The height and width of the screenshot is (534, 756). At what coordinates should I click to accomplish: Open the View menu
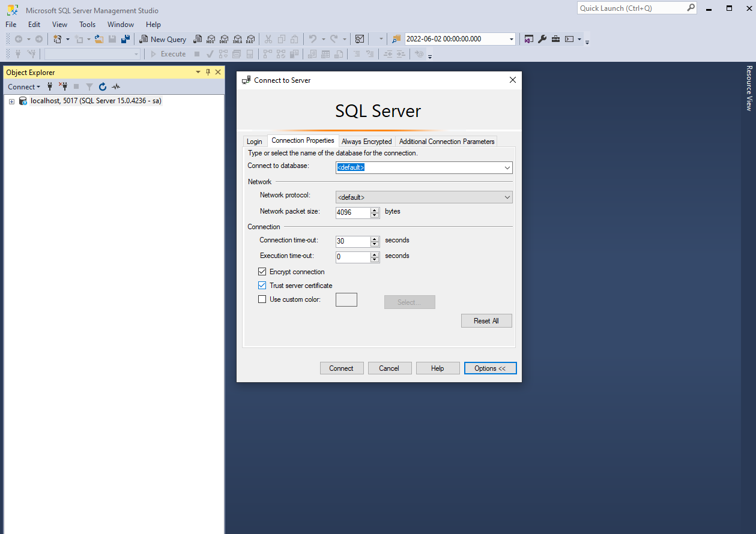tap(60, 25)
